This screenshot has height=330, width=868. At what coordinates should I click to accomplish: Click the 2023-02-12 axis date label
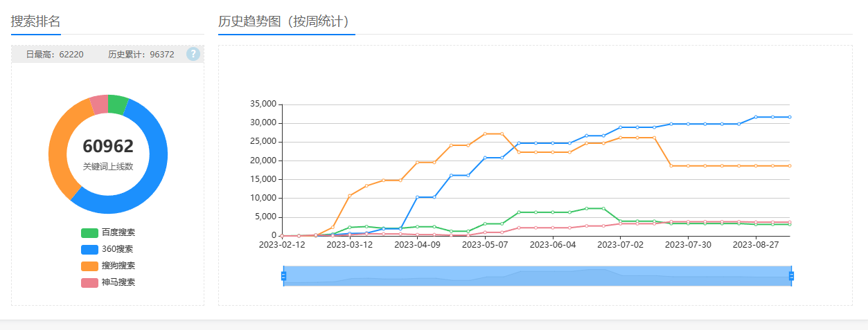[282, 244]
